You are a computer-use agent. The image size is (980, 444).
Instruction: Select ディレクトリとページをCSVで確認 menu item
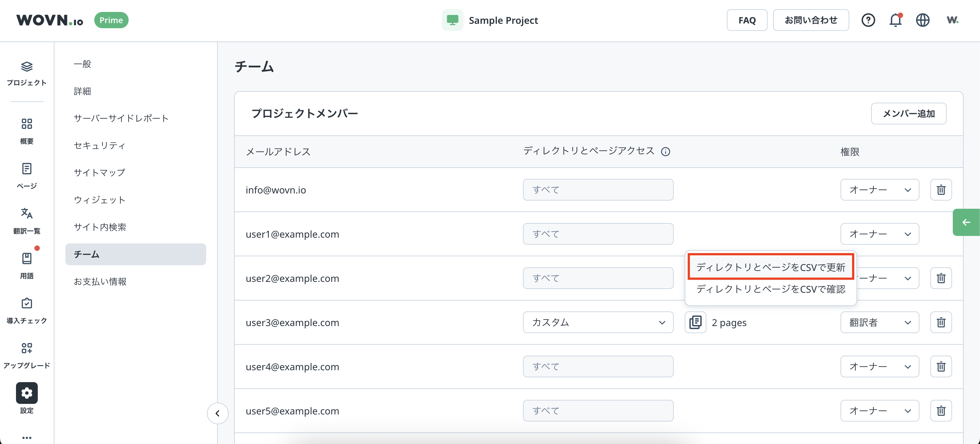click(771, 289)
